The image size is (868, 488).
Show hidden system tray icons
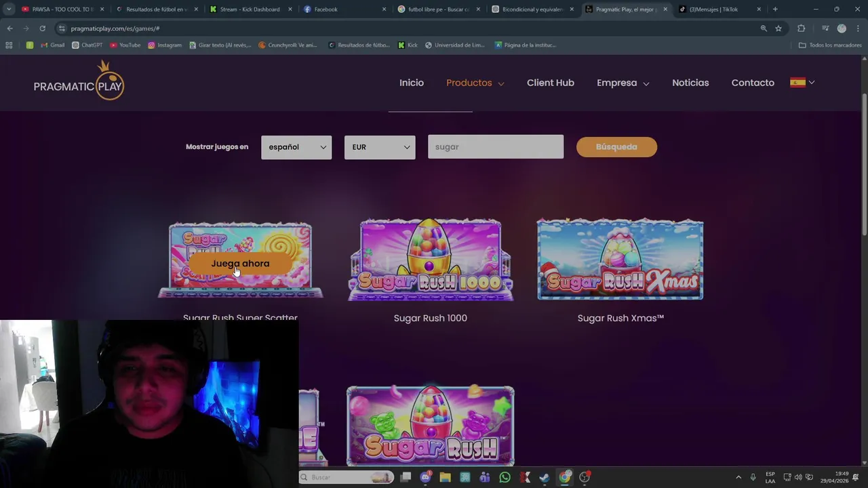738,477
